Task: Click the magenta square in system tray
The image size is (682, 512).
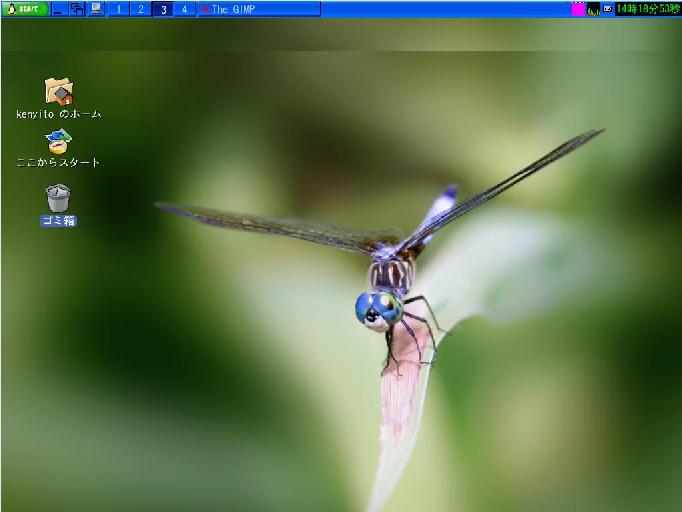Action: pos(578,9)
